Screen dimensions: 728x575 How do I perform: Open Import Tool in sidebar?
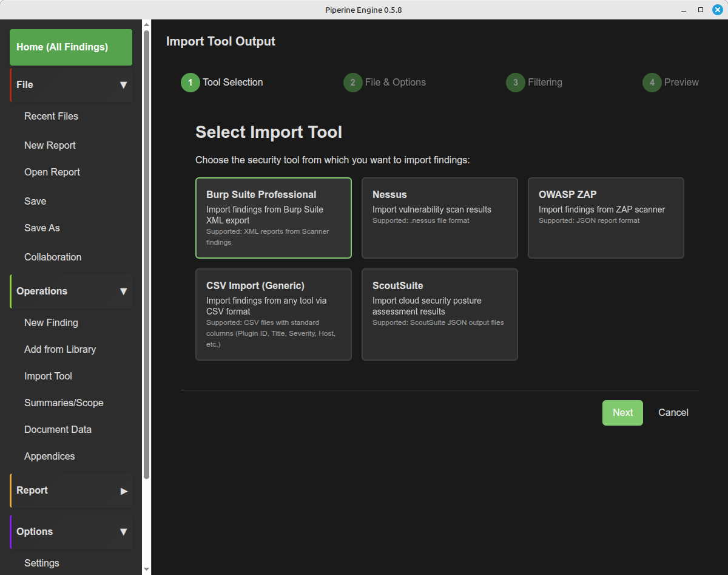click(x=48, y=376)
